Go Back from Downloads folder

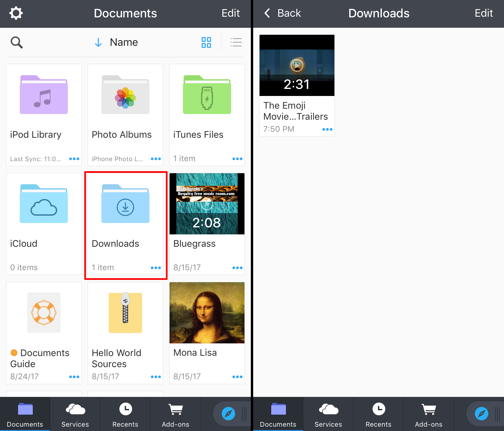(283, 13)
